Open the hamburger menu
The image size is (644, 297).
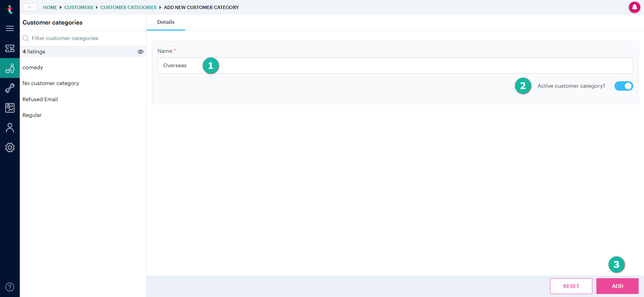pyautogui.click(x=10, y=29)
